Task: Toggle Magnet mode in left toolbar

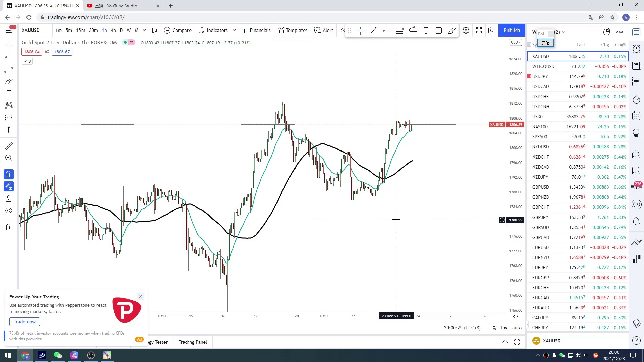Action: pos(9,174)
